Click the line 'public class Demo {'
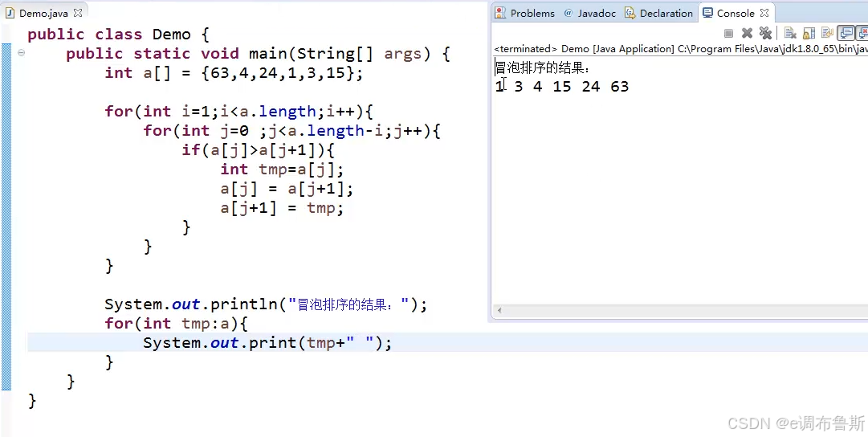 (119, 35)
